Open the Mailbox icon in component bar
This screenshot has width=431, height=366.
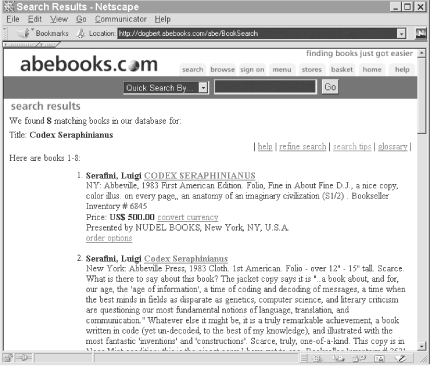pyautogui.click(x=339, y=358)
